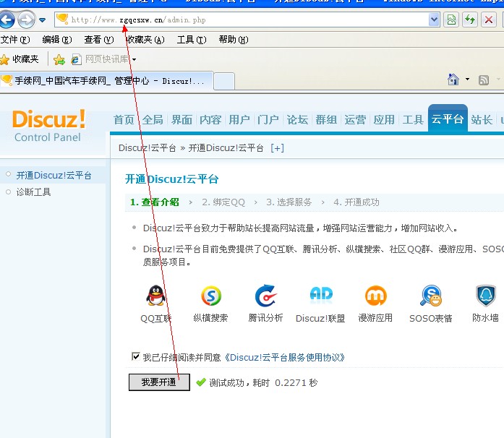Select the 云平台 navigation tab
Viewport: 504px width, 438px height.
[x=448, y=119]
